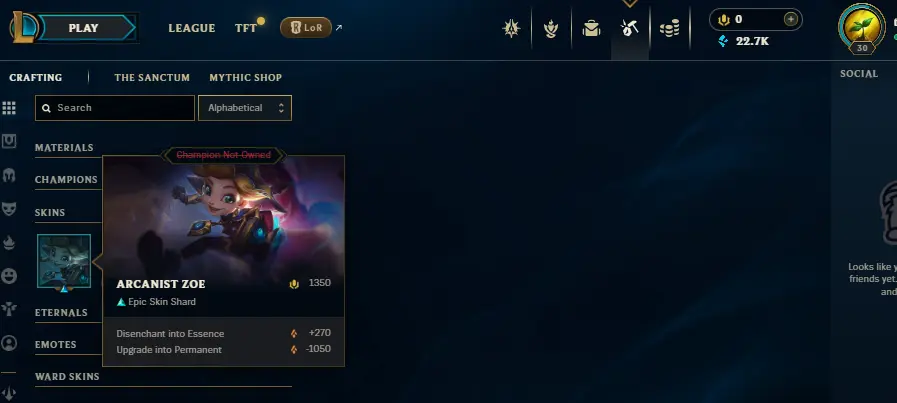This screenshot has height=403, width=897.
Task: Filter loot by summoner icons category
Action: pos(9,343)
